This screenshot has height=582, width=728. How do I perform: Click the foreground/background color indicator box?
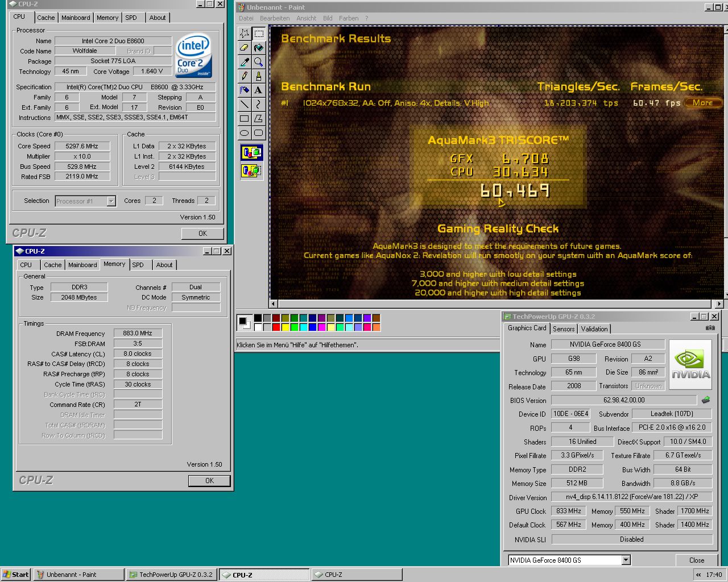click(244, 322)
